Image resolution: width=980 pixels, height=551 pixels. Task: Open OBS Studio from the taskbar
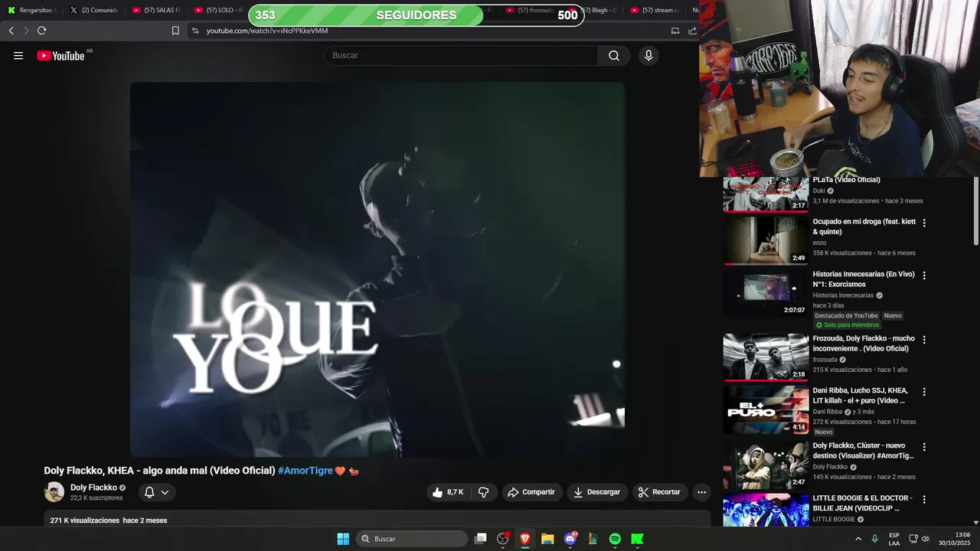pyautogui.click(x=503, y=539)
